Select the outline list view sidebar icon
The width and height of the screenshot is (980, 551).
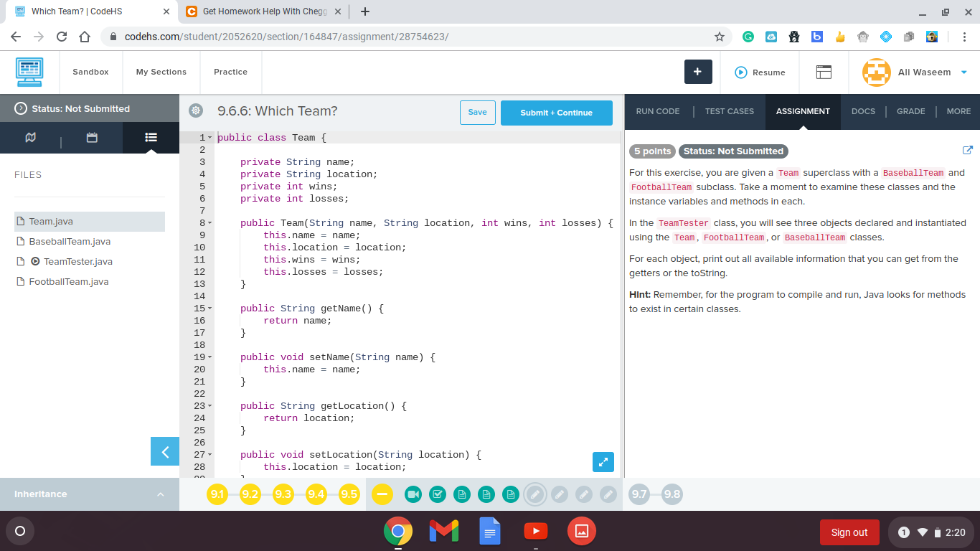tap(151, 137)
